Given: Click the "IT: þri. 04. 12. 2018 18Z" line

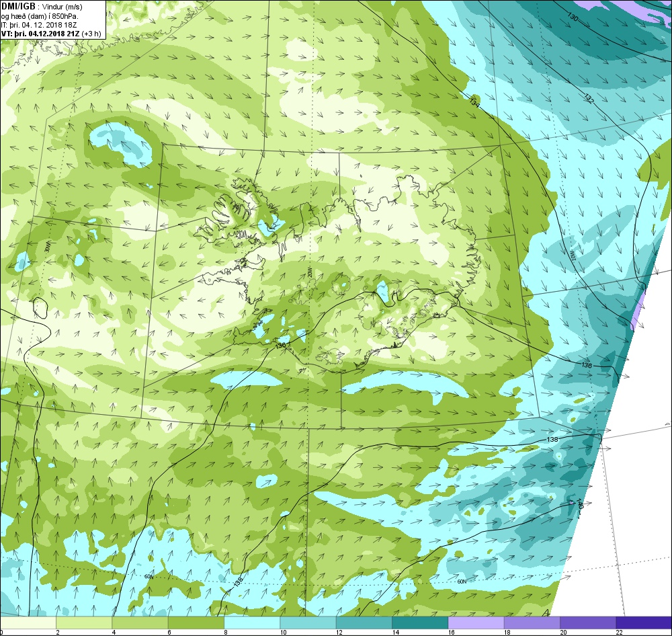Looking at the screenshot, I should (38, 24).
